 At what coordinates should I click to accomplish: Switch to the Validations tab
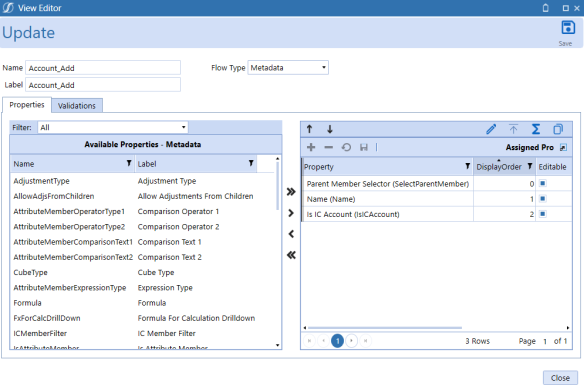(77, 106)
